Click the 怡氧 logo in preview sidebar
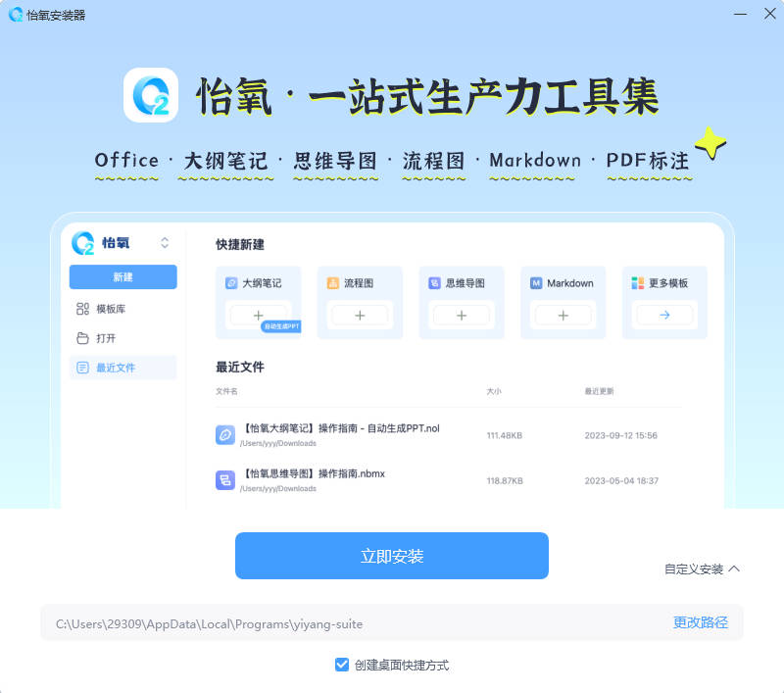Viewport: 784px width, 693px height. (x=82, y=243)
